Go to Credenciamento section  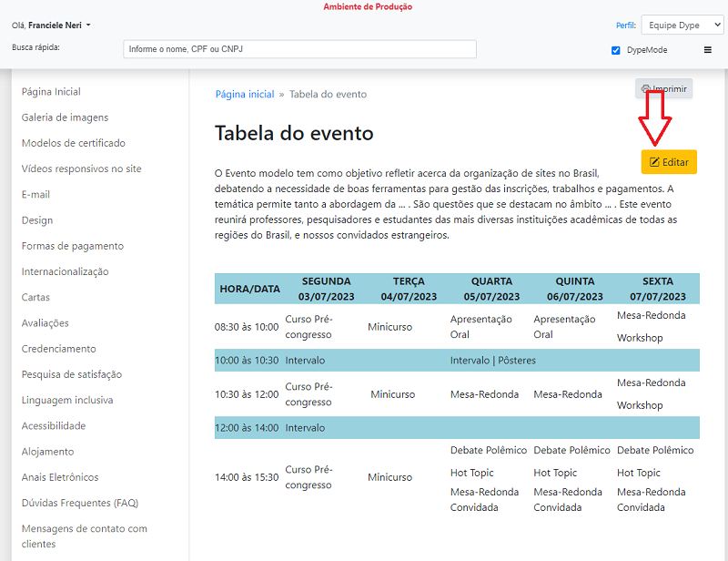tap(58, 349)
